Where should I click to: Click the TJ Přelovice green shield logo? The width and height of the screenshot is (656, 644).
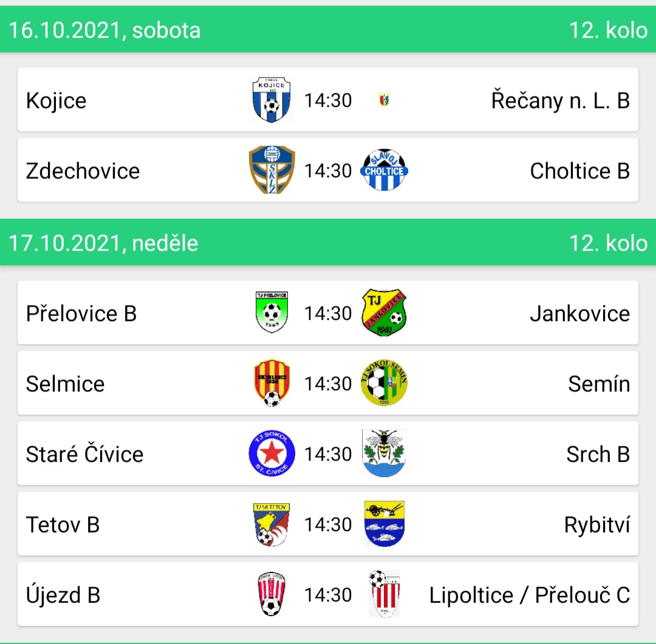pos(272,312)
